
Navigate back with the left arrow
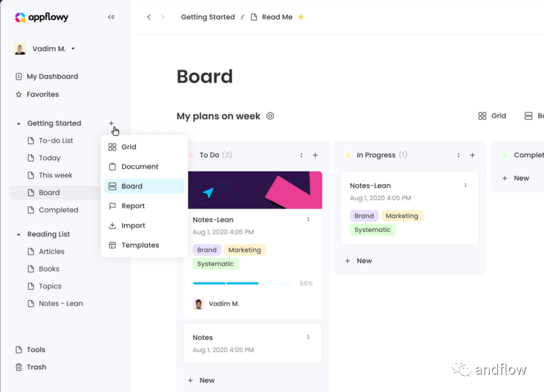click(149, 17)
